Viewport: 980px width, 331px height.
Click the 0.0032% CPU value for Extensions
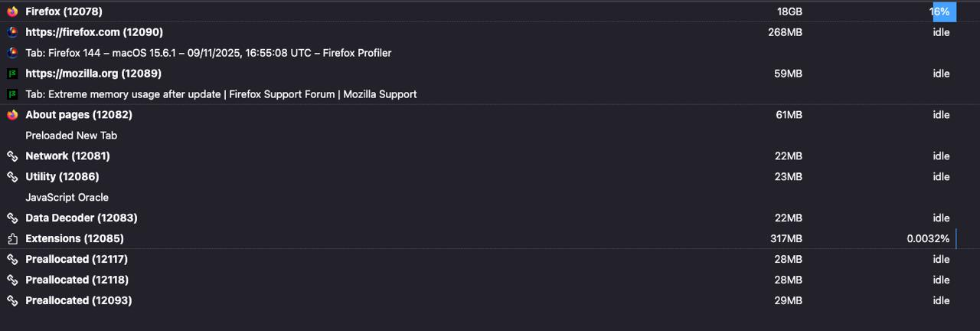tap(928, 239)
